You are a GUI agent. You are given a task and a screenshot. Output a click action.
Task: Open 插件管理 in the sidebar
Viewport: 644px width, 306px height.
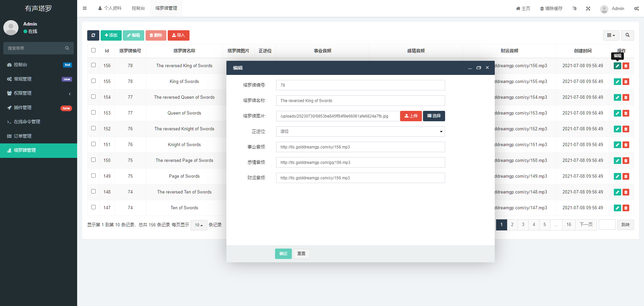[39, 107]
